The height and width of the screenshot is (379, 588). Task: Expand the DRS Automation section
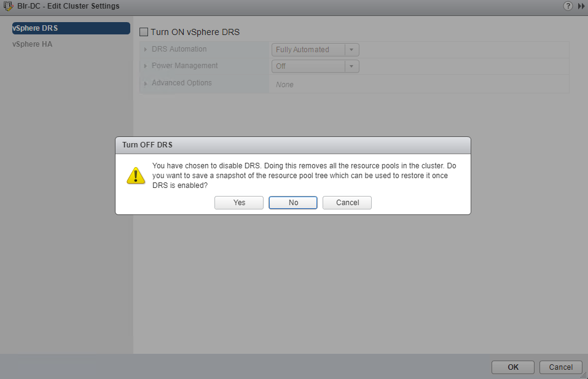click(x=145, y=50)
